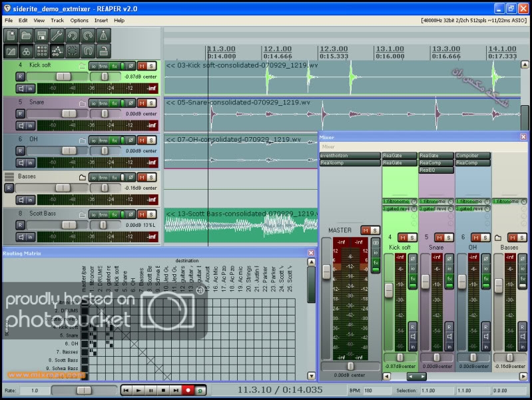Toggle item grouping three-circles icon

(x=26, y=51)
